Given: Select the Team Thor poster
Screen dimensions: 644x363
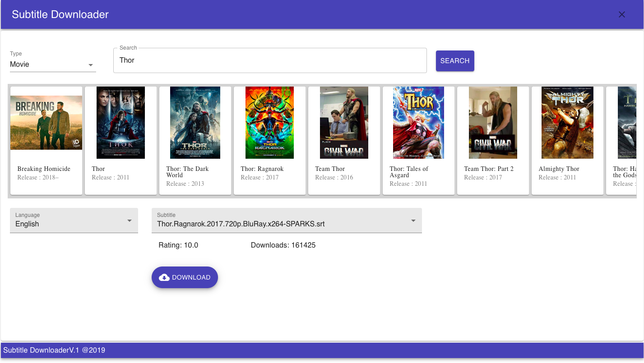Looking at the screenshot, I should click(344, 122).
